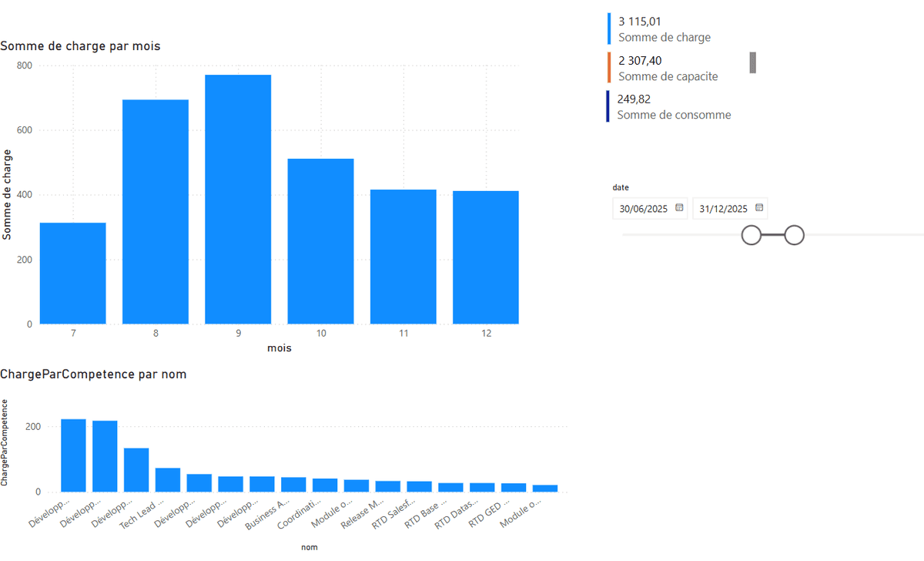The width and height of the screenshot is (924, 561).
Task: Open the start date calendar picker icon
Action: [679, 208]
